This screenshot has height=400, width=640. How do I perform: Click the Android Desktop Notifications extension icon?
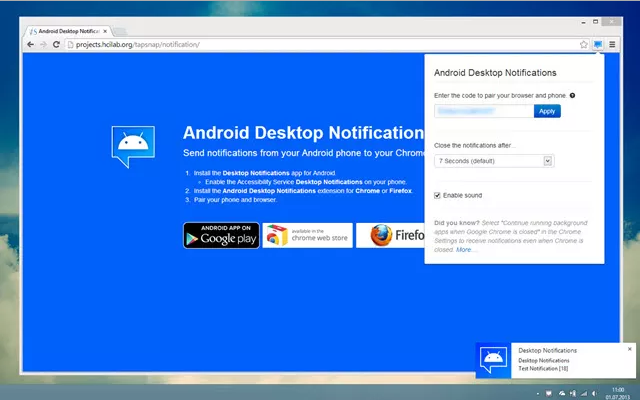pos(597,45)
